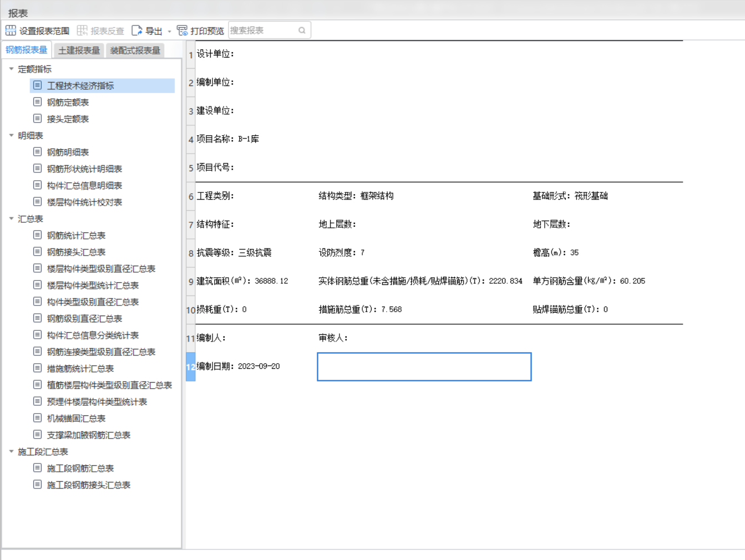Click the icon beside 钢筋定额表
745x560 pixels.
pos(37,102)
